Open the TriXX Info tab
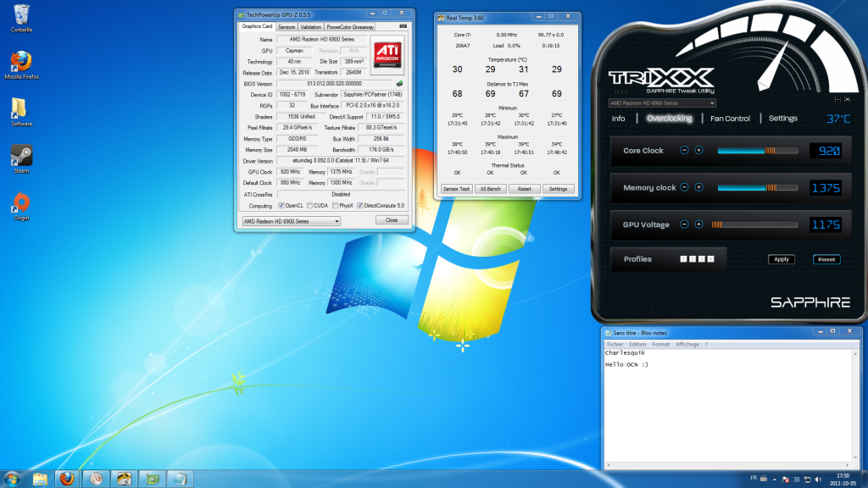This screenshot has height=488, width=868. [618, 119]
